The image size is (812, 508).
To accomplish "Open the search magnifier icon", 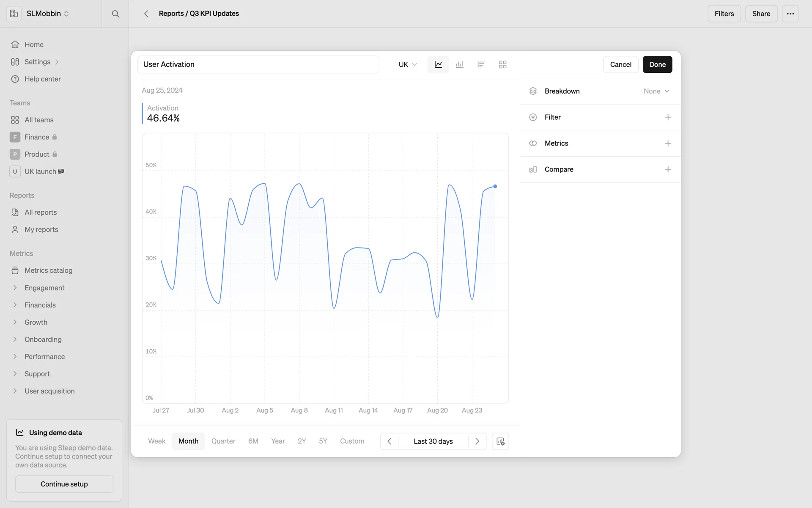I will tap(115, 14).
